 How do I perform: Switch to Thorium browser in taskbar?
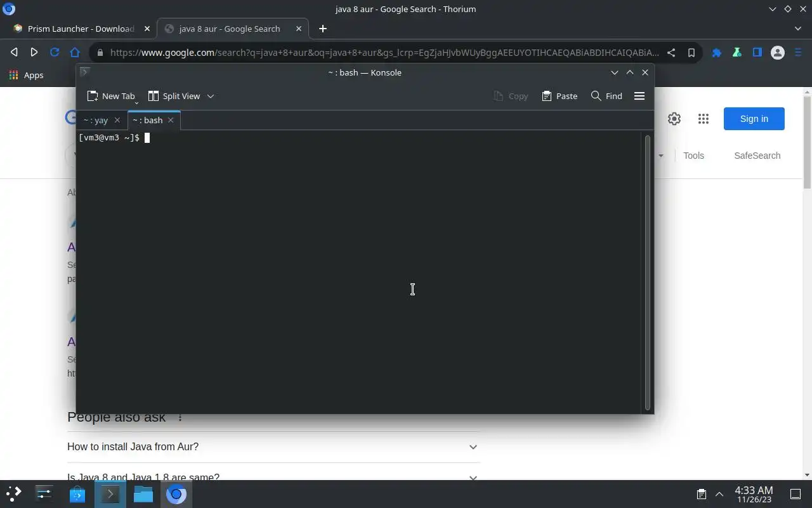176,493
